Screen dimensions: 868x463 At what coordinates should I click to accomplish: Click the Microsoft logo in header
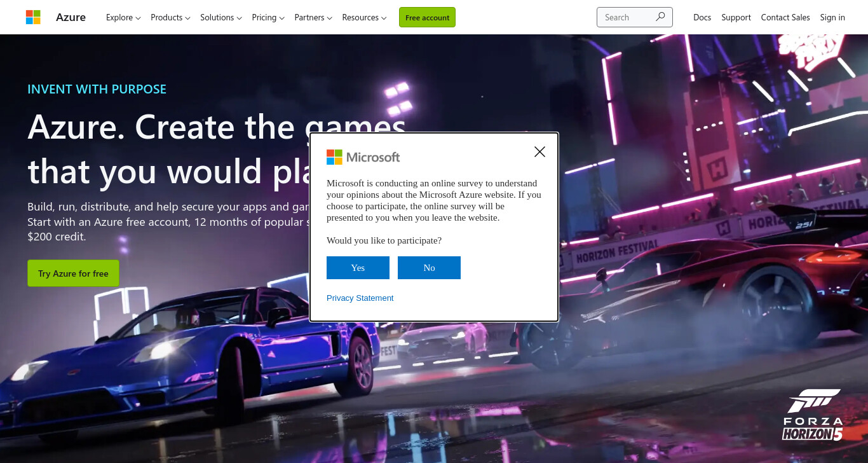[x=33, y=17]
